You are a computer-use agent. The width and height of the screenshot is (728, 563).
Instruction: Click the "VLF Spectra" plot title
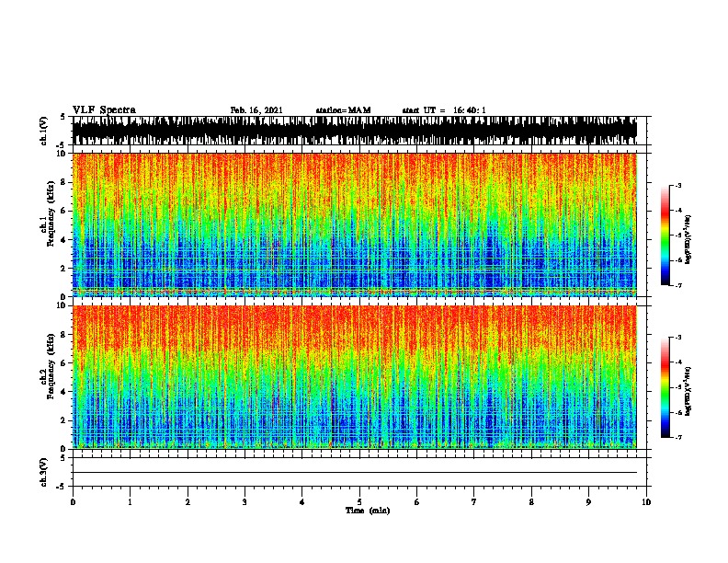[x=104, y=110]
